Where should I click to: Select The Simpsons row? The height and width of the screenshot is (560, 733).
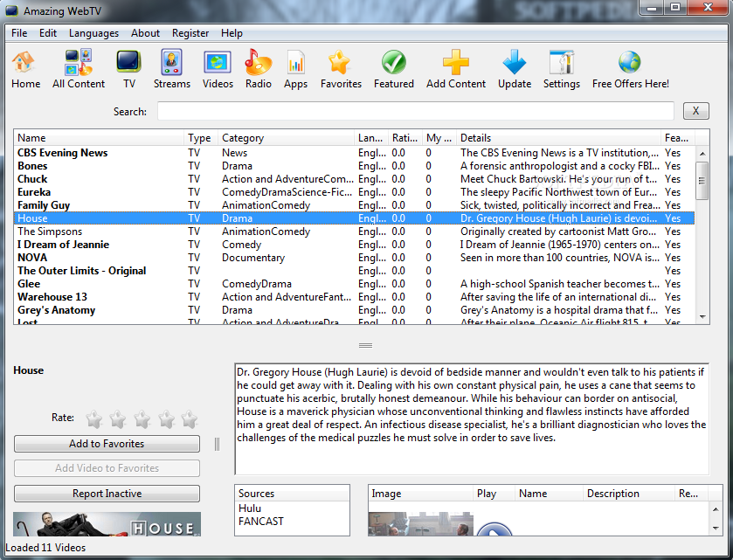[x=354, y=232]
